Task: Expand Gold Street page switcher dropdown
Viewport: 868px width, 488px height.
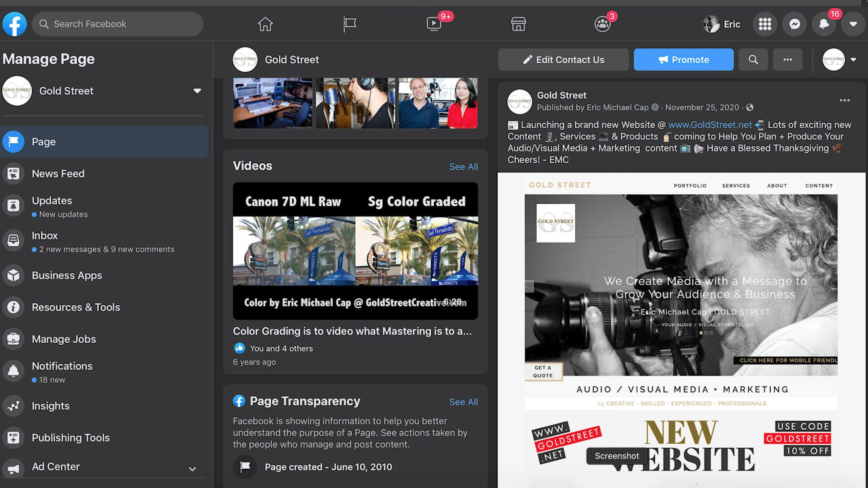Action: (x=197, y=91)
